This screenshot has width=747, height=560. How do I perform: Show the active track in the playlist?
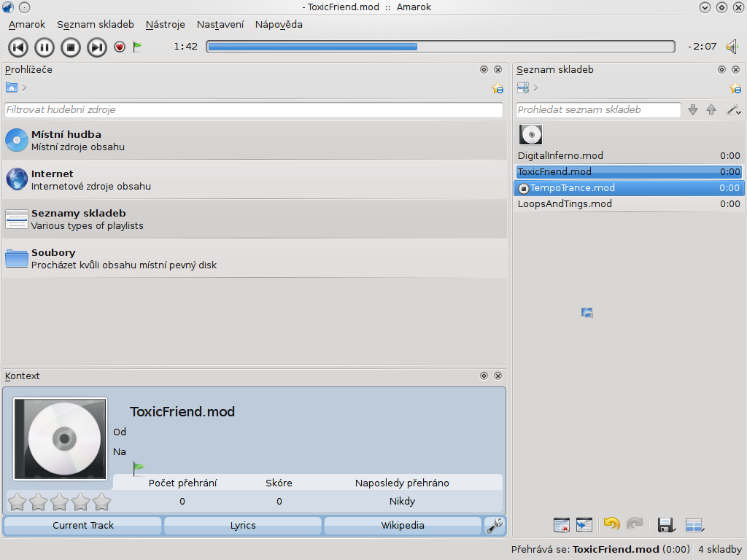[x=584, y=525]
